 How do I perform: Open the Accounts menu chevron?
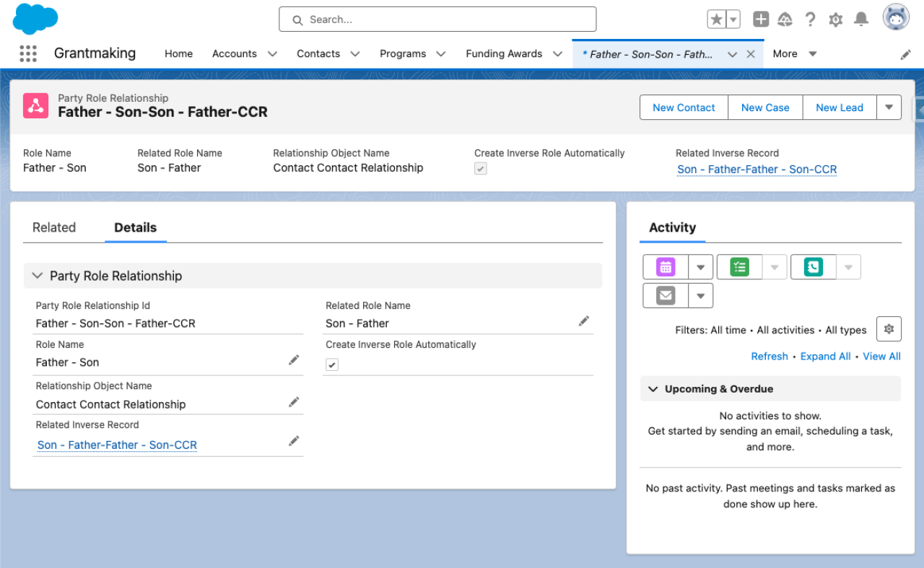tap(272, 54)
